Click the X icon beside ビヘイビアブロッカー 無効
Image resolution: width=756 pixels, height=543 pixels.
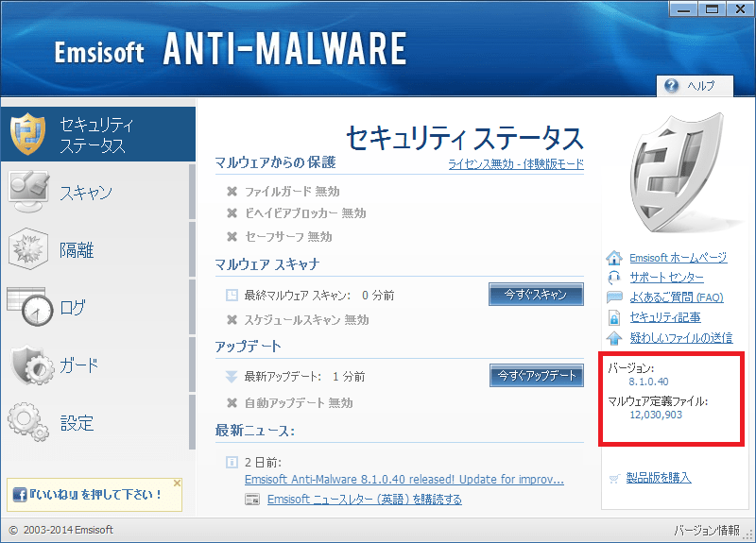232,212
